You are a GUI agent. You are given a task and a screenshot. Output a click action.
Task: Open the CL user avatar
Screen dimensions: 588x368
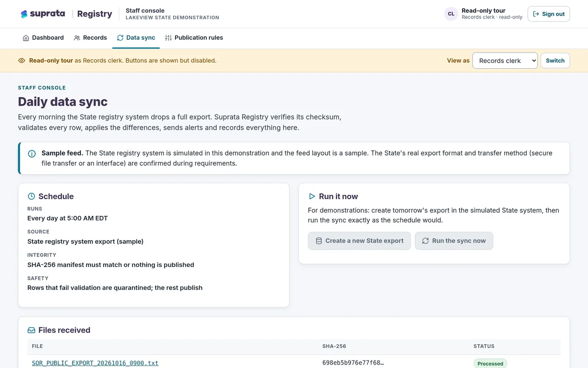[x=451, y=14]
